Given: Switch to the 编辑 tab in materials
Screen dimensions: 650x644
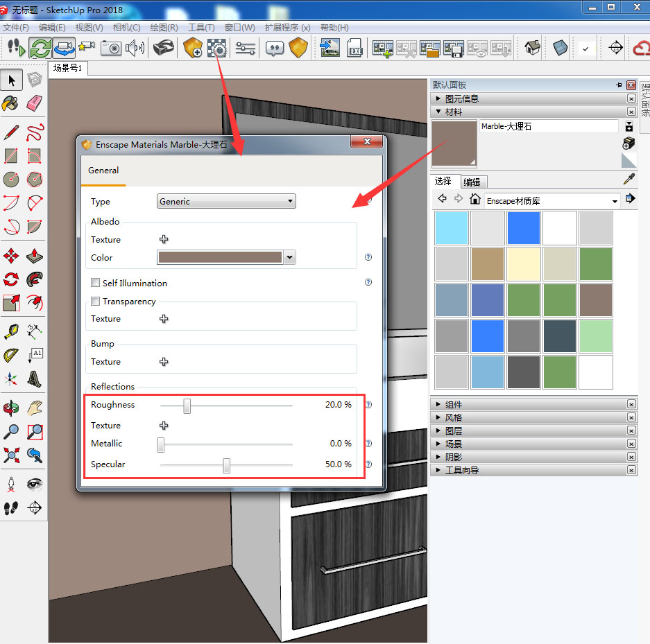Looking at the screenshot, I should point(472,182).
